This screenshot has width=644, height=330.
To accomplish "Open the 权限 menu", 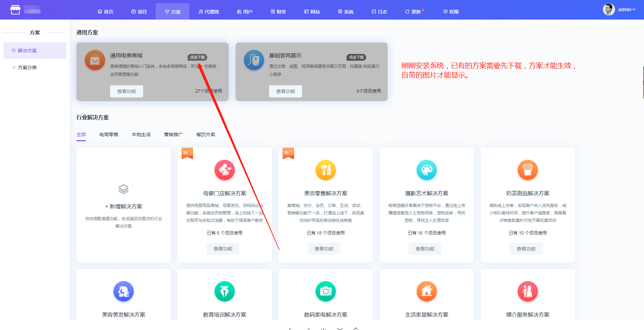I will point(451,12).
